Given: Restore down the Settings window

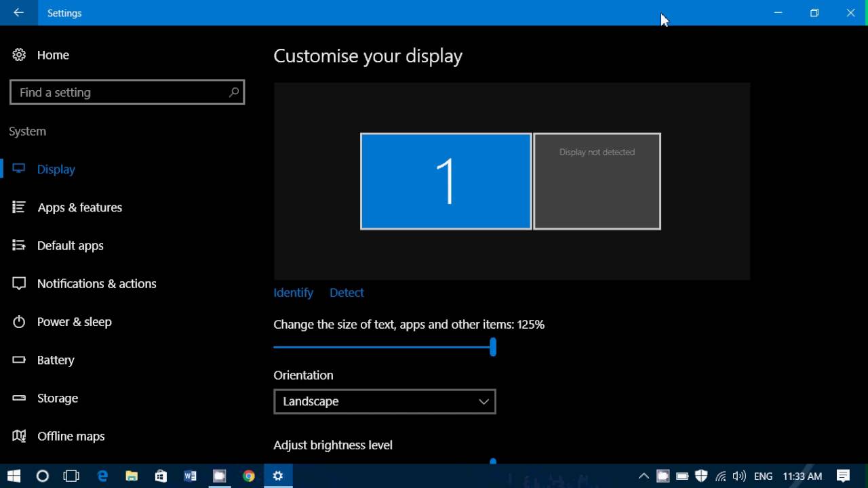Looking at the screenshot, I should coord(814,13).
